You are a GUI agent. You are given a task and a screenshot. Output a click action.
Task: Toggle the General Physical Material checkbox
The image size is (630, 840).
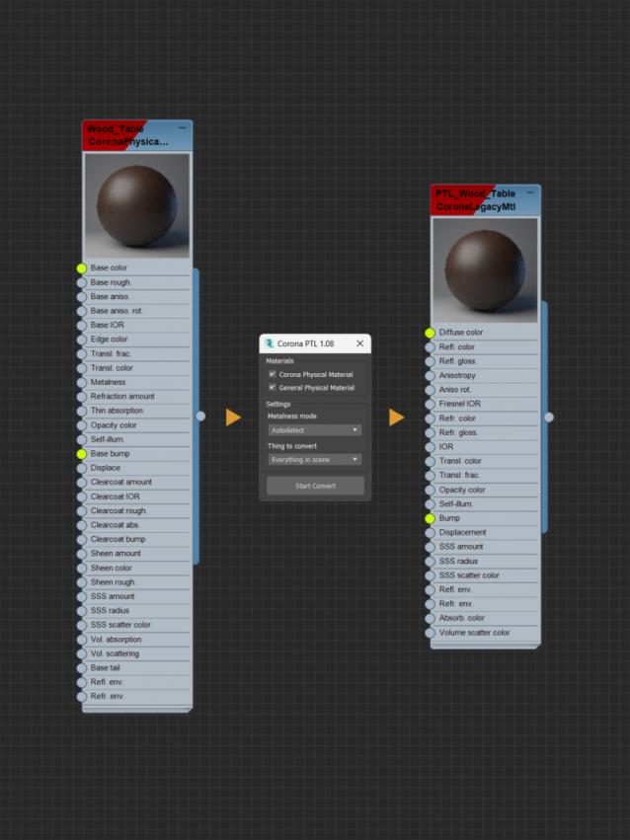[273, 388]
